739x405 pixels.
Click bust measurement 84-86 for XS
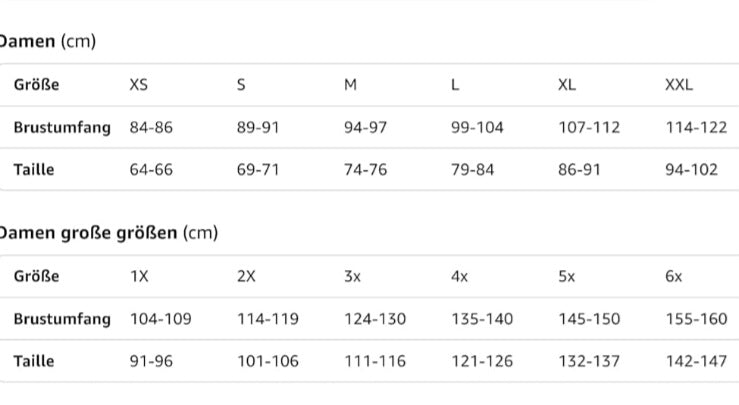(151, 127)
